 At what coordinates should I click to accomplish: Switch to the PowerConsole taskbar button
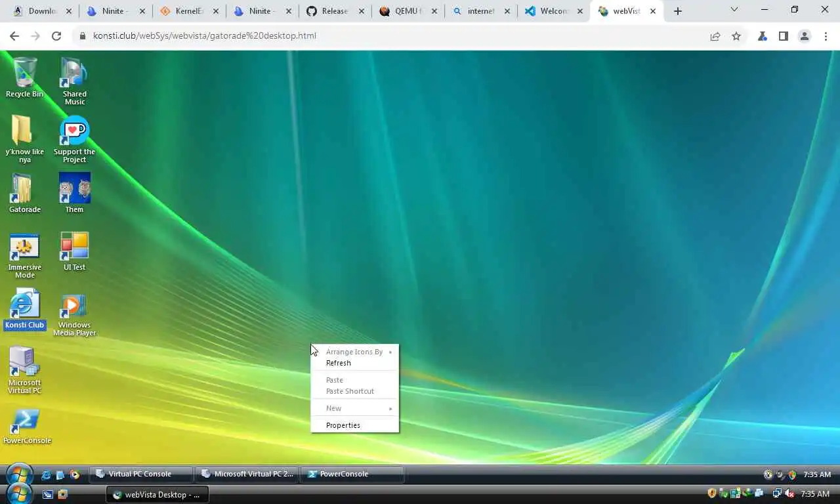pos(353,474)
